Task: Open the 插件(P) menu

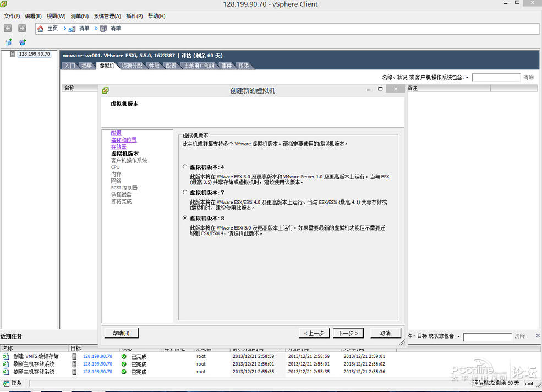Action: [134, 16]
